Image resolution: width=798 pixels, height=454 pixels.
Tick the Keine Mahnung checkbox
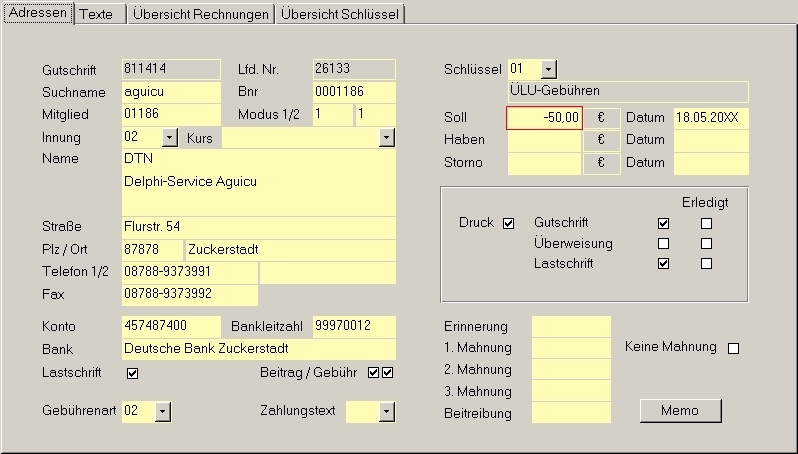(x=733, y=348)
